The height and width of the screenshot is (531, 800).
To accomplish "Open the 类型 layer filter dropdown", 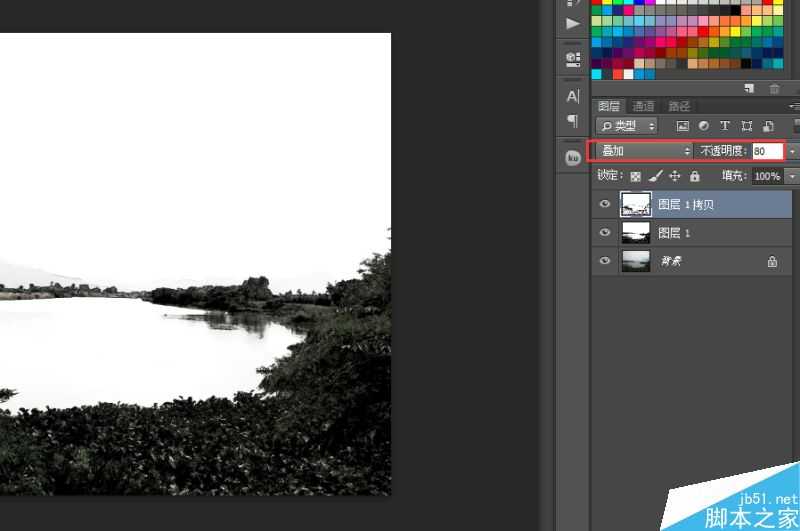I will (627, 126).
